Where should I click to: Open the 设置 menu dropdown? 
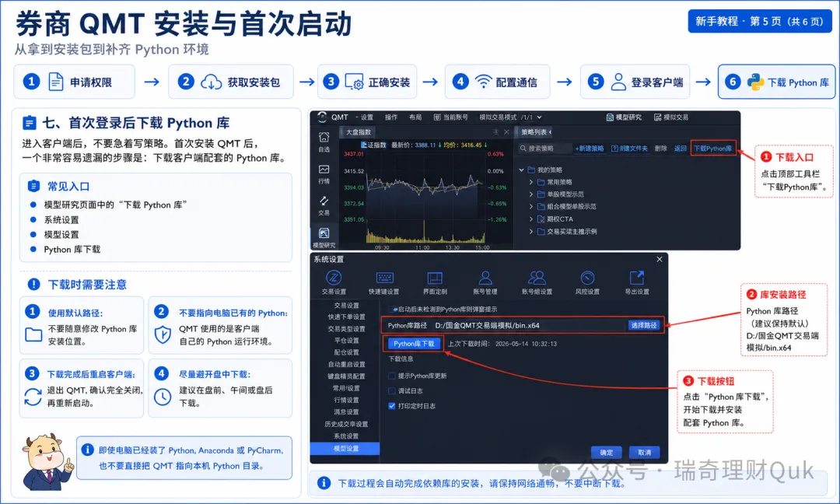[364, 117]
